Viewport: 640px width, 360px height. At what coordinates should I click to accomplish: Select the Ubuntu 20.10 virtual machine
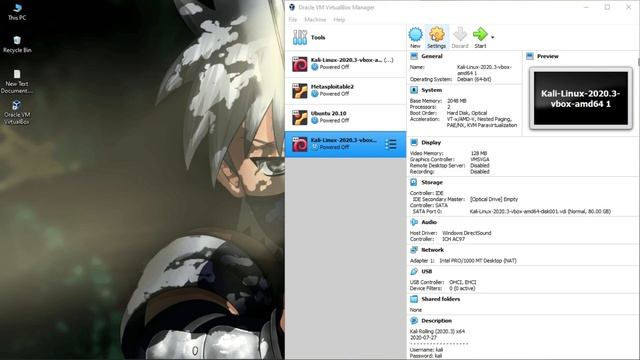(345, 117)
